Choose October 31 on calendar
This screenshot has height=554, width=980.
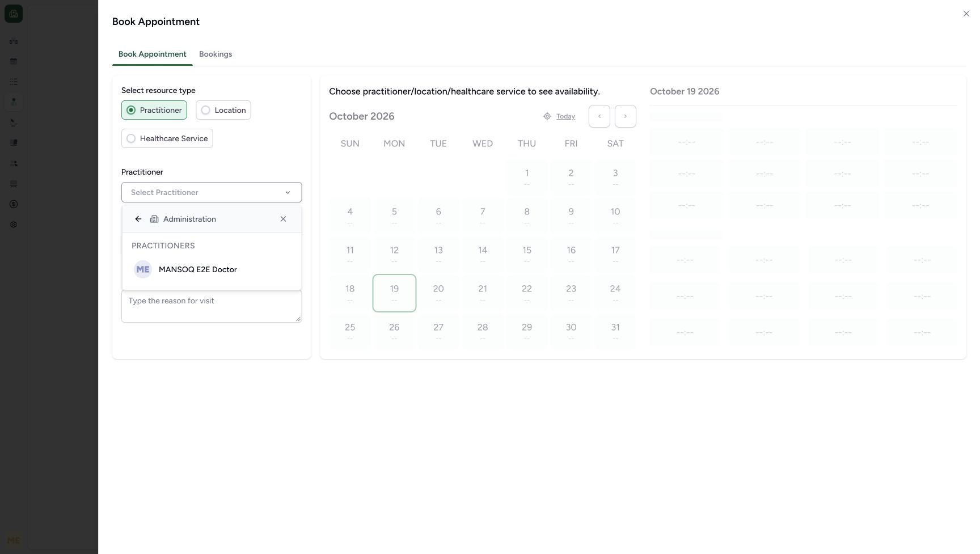[x=615, y=332]
